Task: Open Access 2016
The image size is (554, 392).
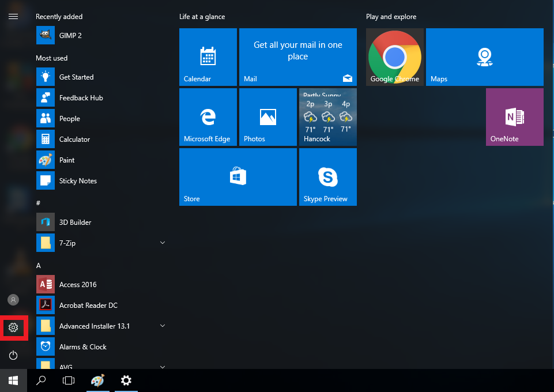Action: [101, 284]
